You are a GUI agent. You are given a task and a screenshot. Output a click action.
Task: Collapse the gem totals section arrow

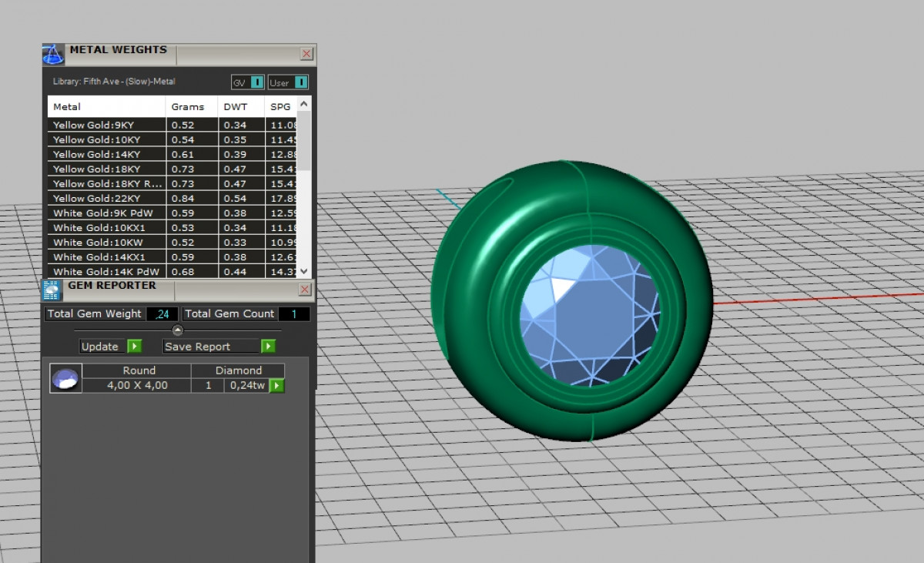pyautogui.click(x=178, y=330)
